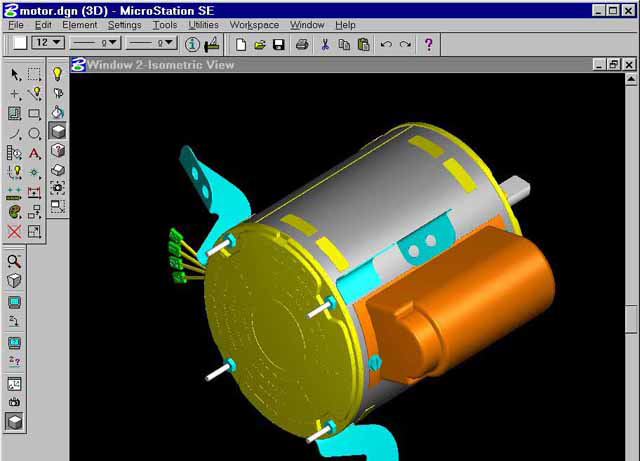Click the vertical scrollbar thumb of Window 2

pyautogui.click(x=631, y=319)
